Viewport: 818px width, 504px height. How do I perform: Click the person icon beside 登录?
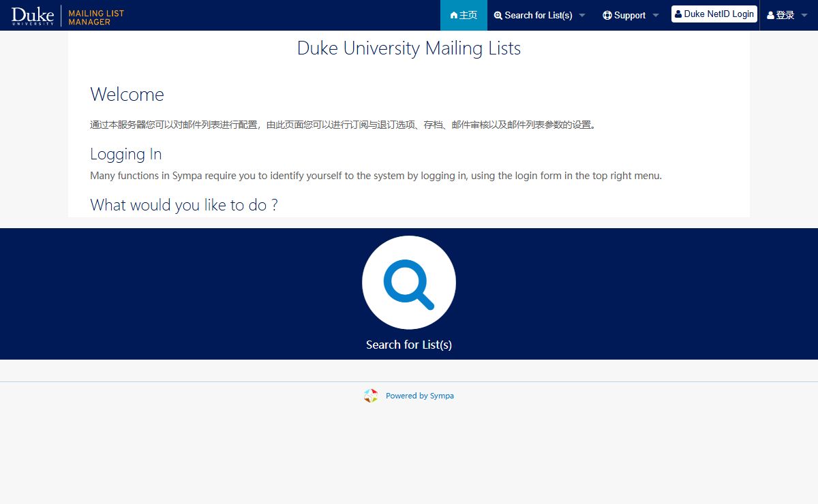pos(771,15)
